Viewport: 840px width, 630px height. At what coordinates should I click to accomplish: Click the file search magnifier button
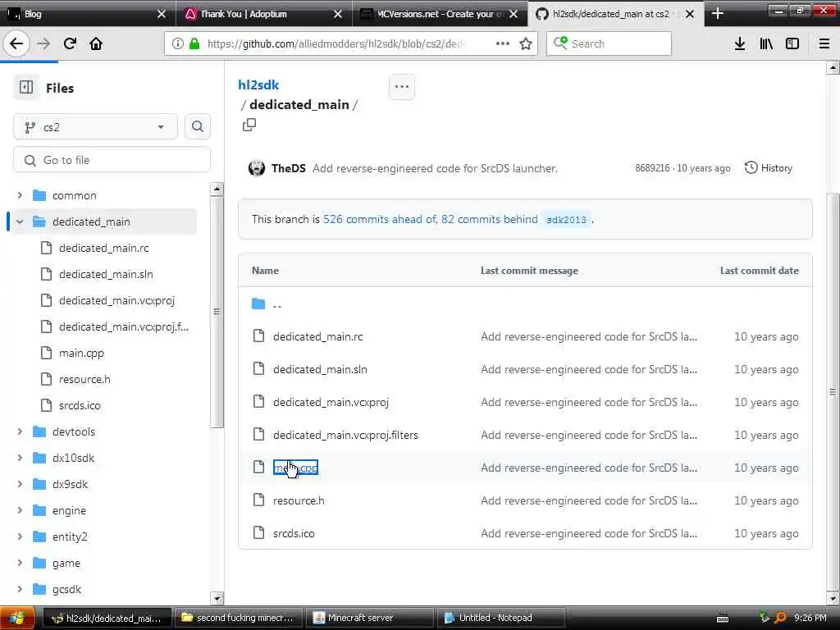(x=197, y=126)
